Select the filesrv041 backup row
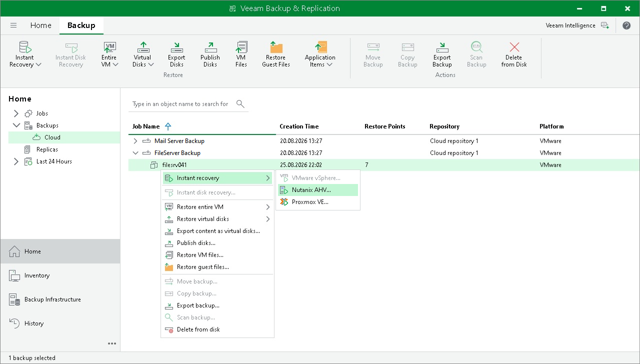640x364 pixels. (x=384, y=165)
